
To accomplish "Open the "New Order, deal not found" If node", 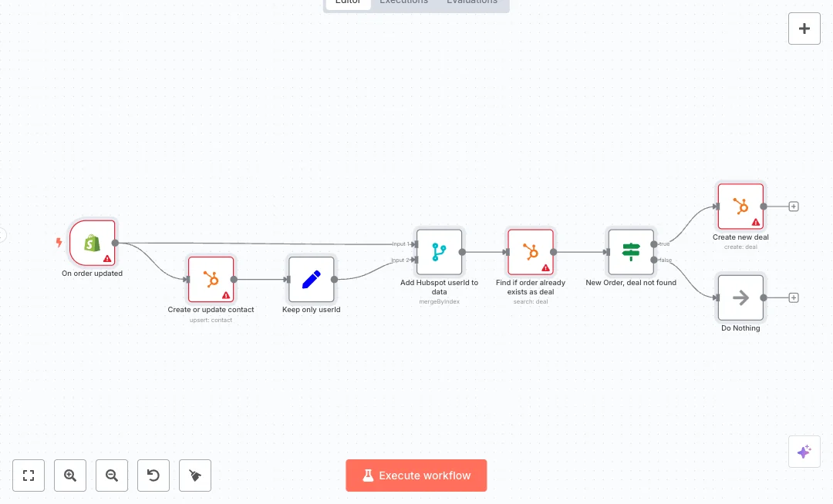I will [631, 251].
